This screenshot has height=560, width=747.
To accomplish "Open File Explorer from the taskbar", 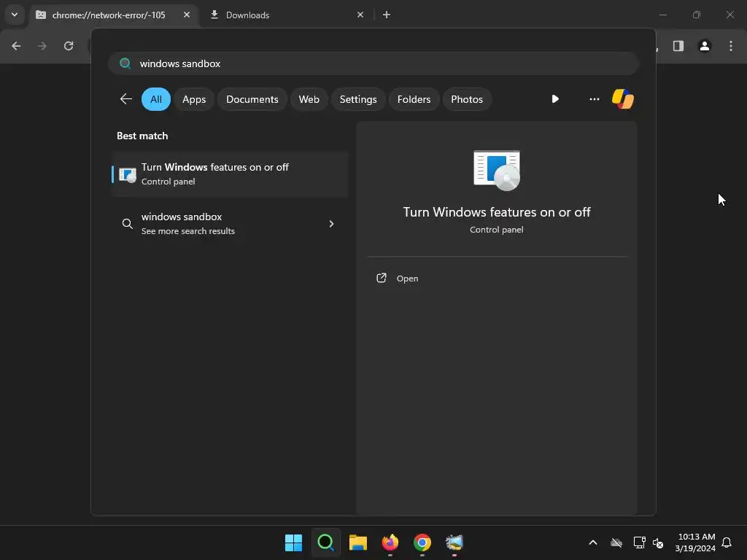I will (x=357, y=542).
